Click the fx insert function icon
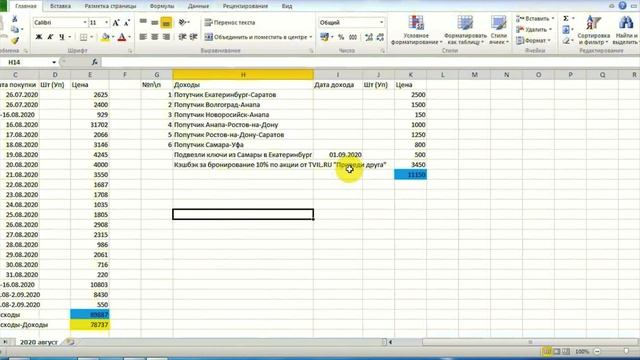This screenshot has width=640, height=360. pos(95,62)
